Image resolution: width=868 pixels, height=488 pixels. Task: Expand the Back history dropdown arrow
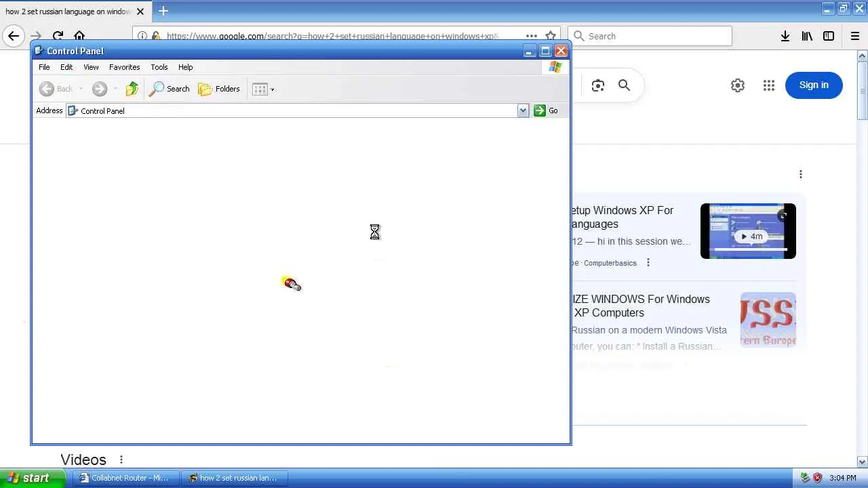pyautogui.click(x=81, y=89)
